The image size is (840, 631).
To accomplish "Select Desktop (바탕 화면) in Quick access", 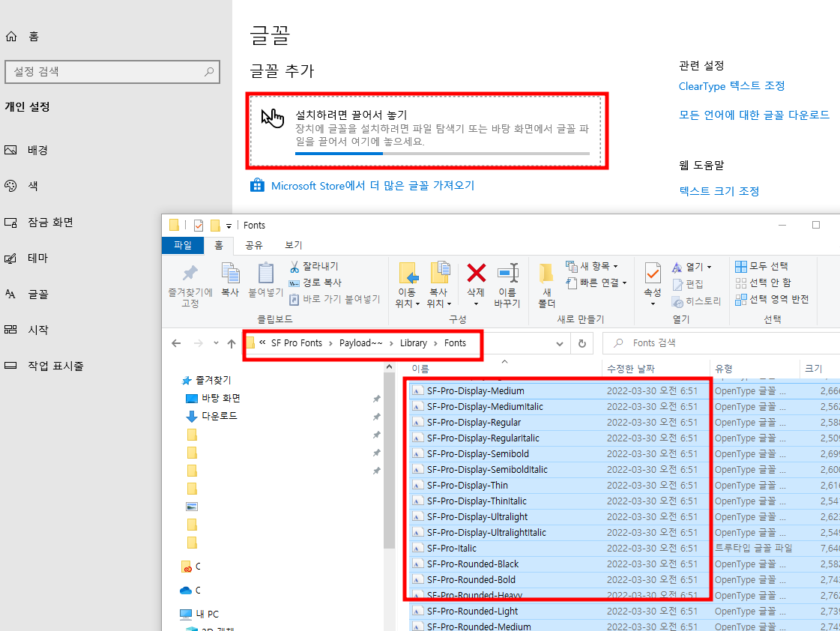I will (x=221, y=398).
